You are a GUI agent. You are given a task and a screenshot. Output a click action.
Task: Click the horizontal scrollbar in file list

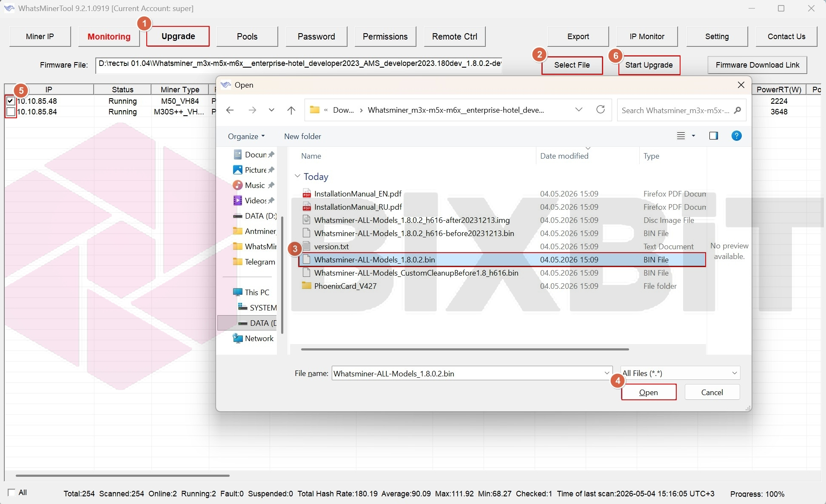coord(465,349)
